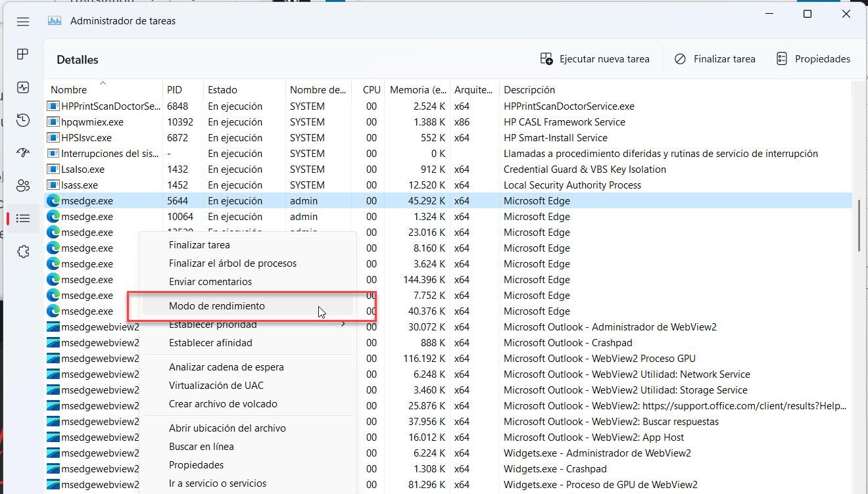The image size is (868, 494).
Task: Choose Establecer afinidad menu entry
Action: tap(247, 343)
